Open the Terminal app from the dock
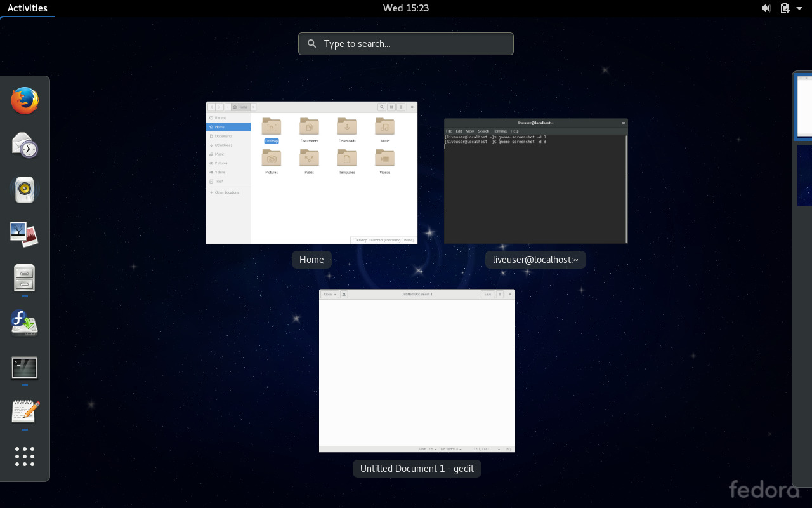This screenshot has height=508, width=812. pyautogui.click(x=24, y=367)
